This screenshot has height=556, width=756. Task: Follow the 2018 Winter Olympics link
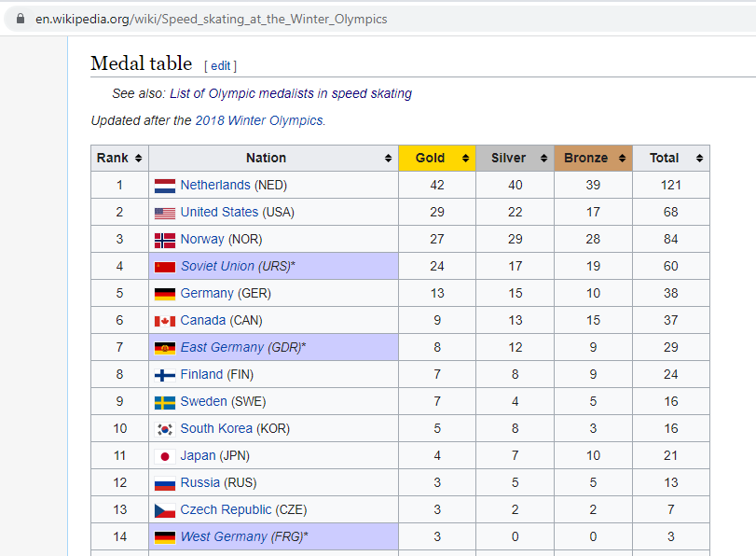pos(260,120)
